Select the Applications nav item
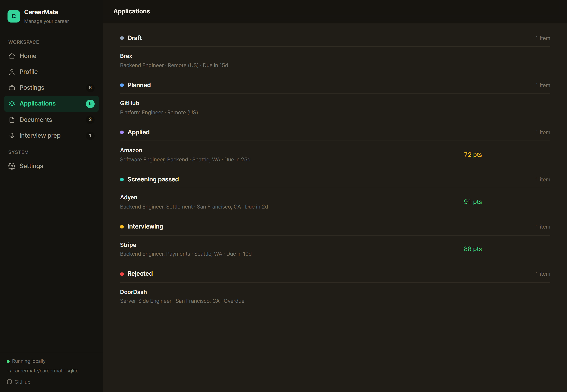The width and height of the screenshot is (567, 392). coord(51,104)
